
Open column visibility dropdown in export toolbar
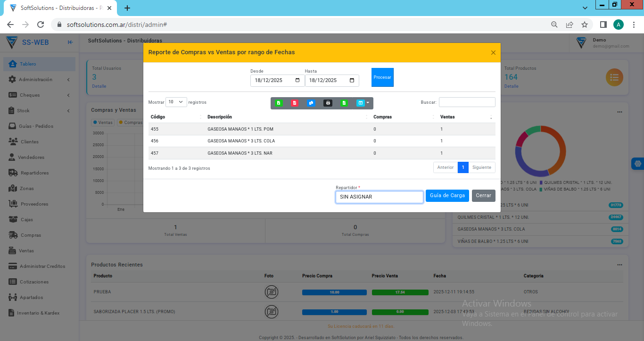[363, 103]
